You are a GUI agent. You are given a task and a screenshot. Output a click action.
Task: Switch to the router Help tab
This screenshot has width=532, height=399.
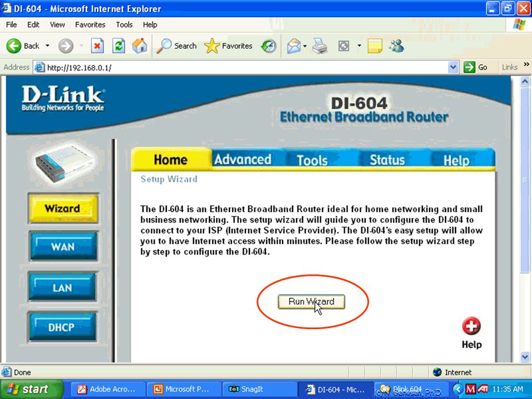coord(456,160)
